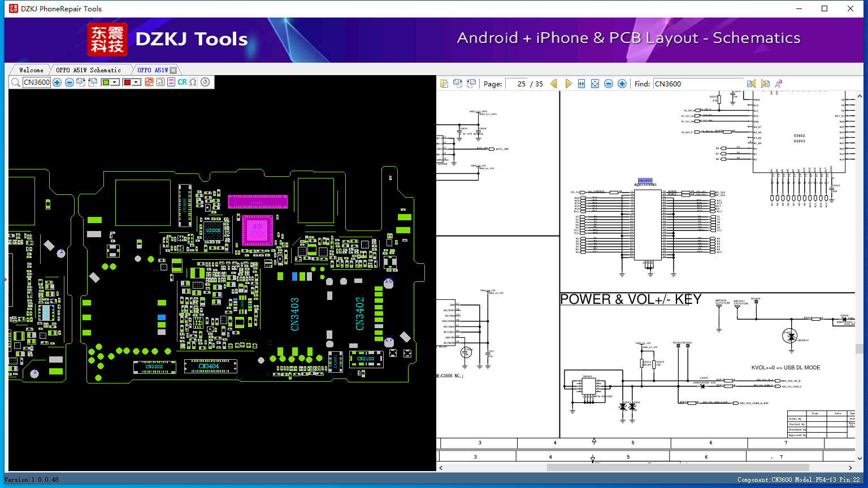Click the DZKJ app icon in title bar
This screenshot has width=868, height=488.
coord(13,8)
